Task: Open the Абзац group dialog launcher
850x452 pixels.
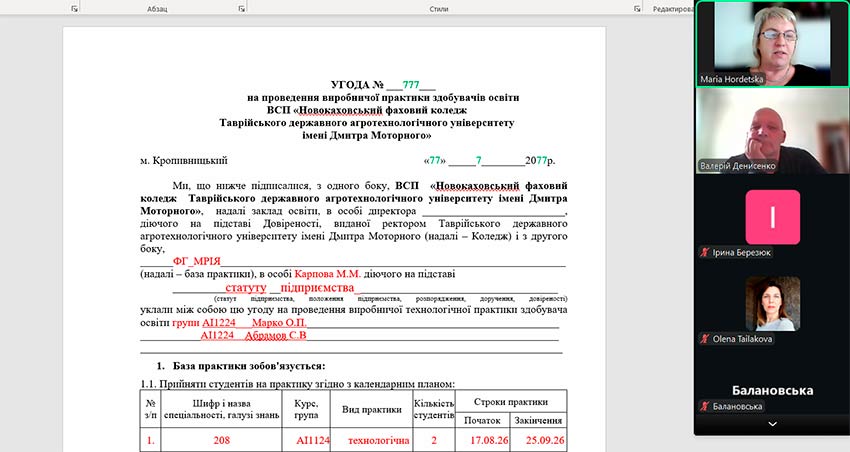Action: [242, 9]
